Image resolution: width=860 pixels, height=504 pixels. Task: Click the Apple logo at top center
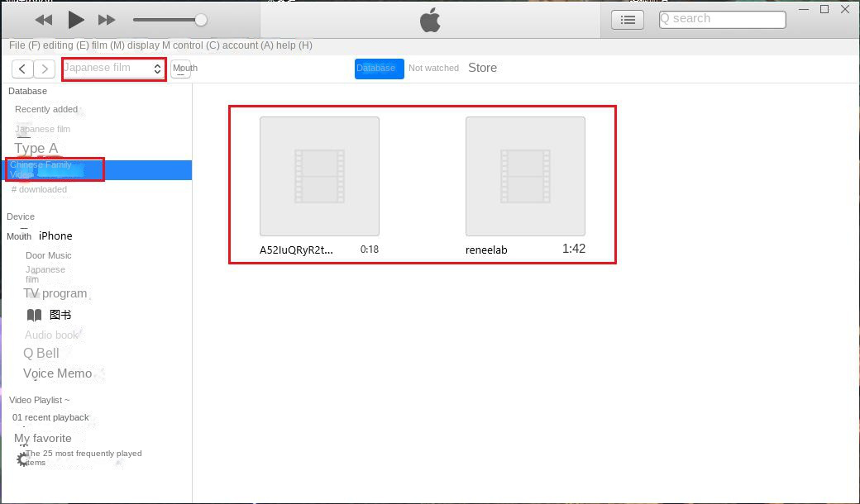[x=430, y=19]
